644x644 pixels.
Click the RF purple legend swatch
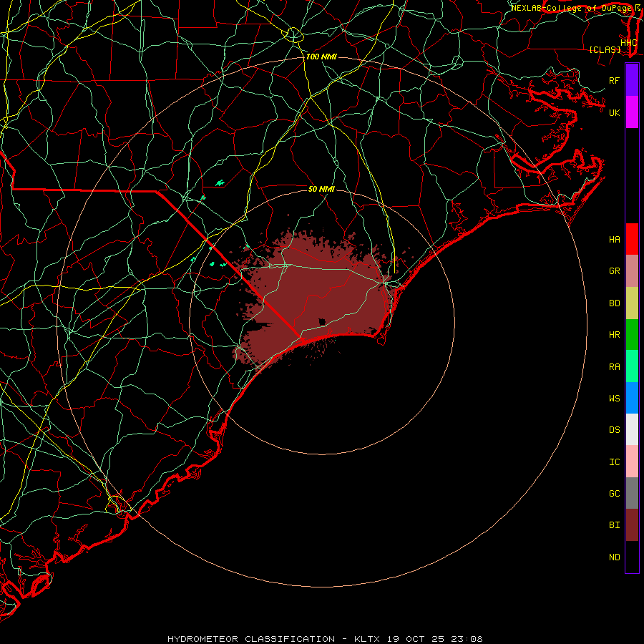click(x=632, y=80)
